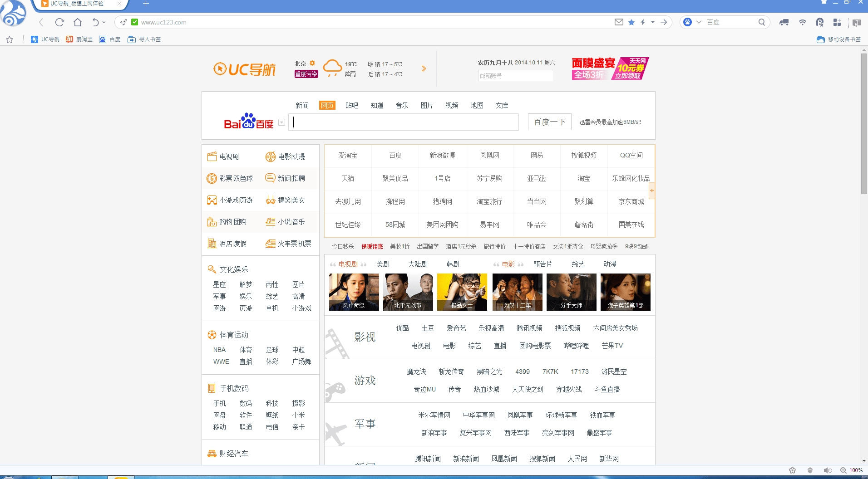The image size is (868, 479).
Task: Open the 风中奇缘 thumbnail
Action: tap(354, 292)
